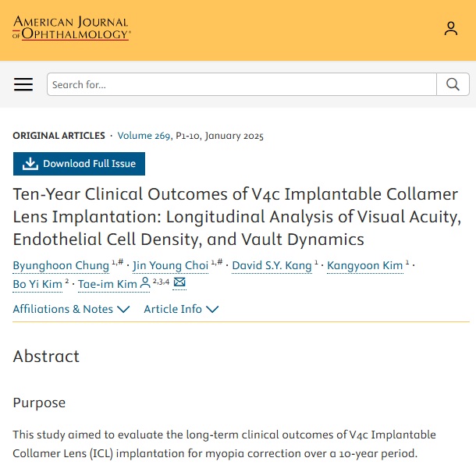Screen dimensions: 476x472
Task: Open the user account profile icon
Action: pos(451,29)
